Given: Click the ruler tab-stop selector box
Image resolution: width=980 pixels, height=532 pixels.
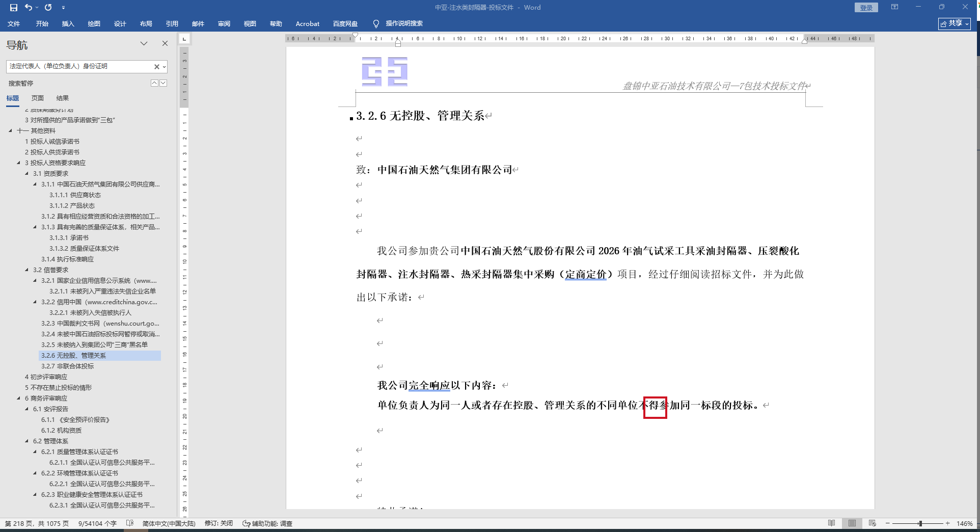Looking at the screenshot, I should click(x=184, y=38).
